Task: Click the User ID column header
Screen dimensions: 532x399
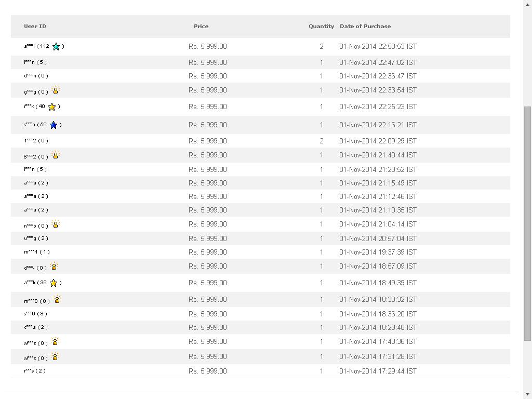Action: point(35,26)
